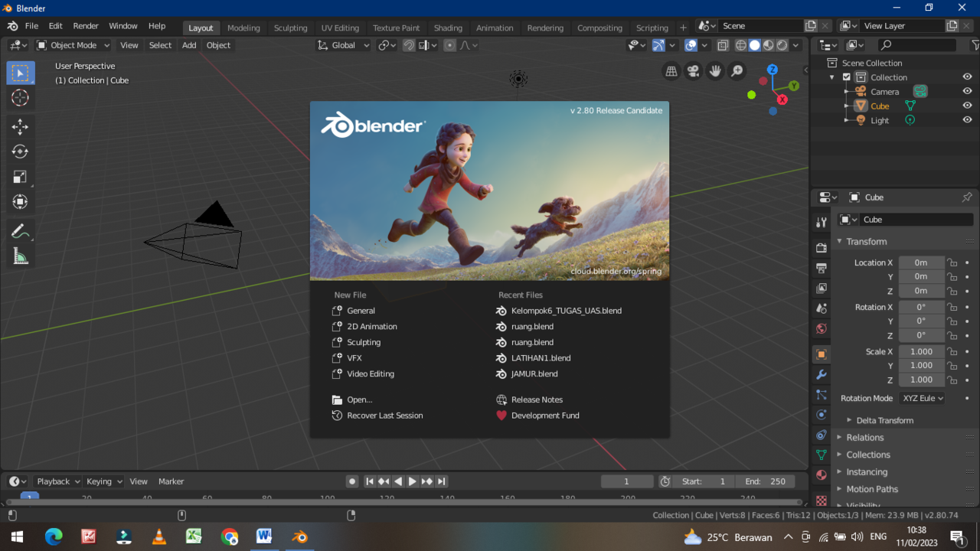Select the Select Box tool
Screen dimensions: 980x551
[21, 73]
